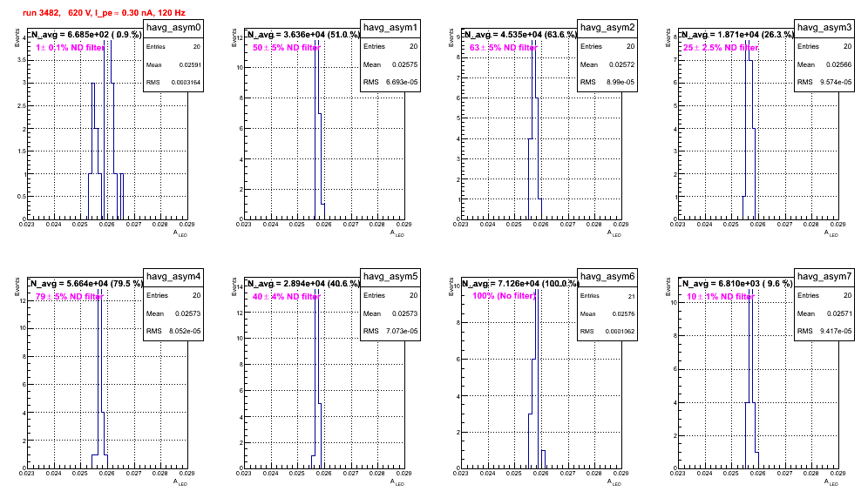The height and width of the screenshot is (498, 868).
Task: Click the RMS value 6.693e-05
Action: (x=402, y=83)
